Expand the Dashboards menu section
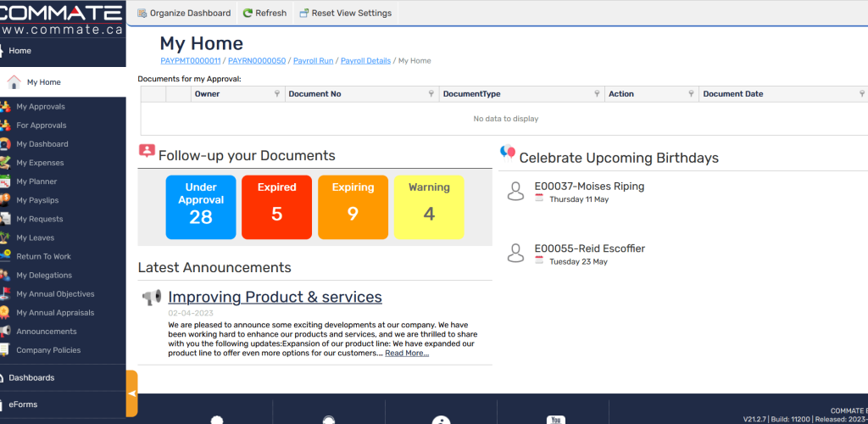This screenshot has height=424, width=868. (31, 377)
